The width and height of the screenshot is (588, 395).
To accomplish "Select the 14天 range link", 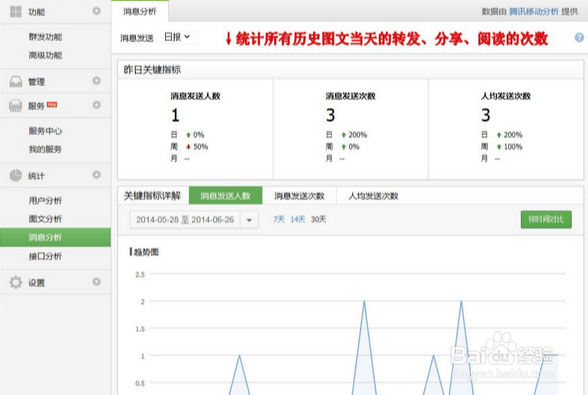I will click(298, 219).
